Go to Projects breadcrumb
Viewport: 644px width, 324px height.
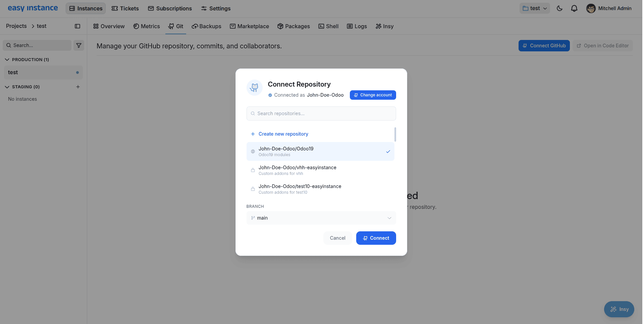pyautogui.click(x=16, y=26)
